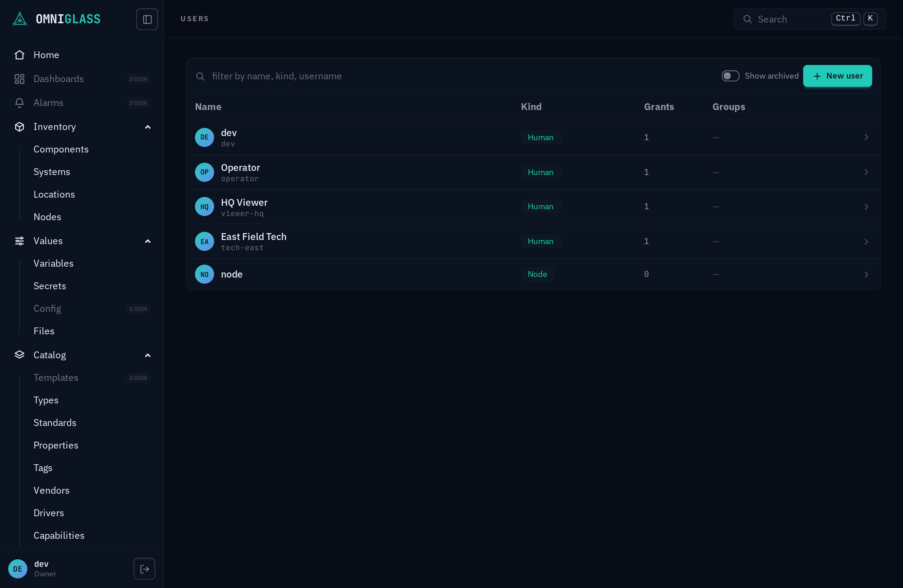
Task: Click the Kind column header
Action: point(531,107)
